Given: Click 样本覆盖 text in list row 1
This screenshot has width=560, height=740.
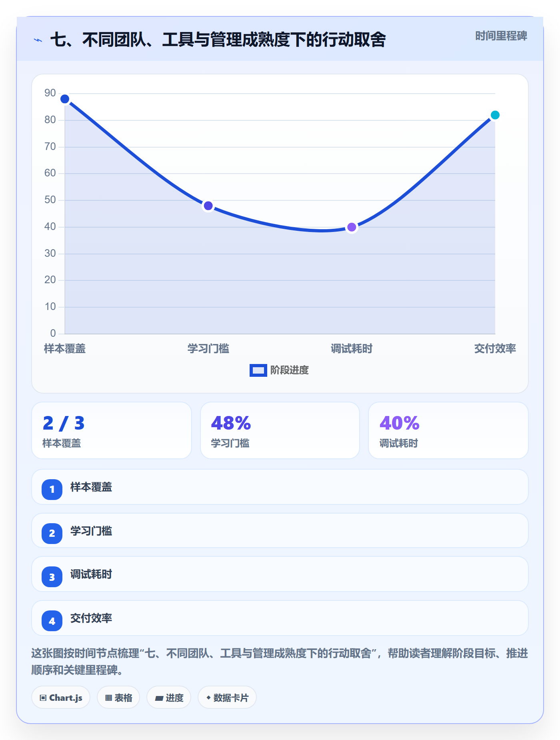Looking at the screenshot, I should pos(91,487).
